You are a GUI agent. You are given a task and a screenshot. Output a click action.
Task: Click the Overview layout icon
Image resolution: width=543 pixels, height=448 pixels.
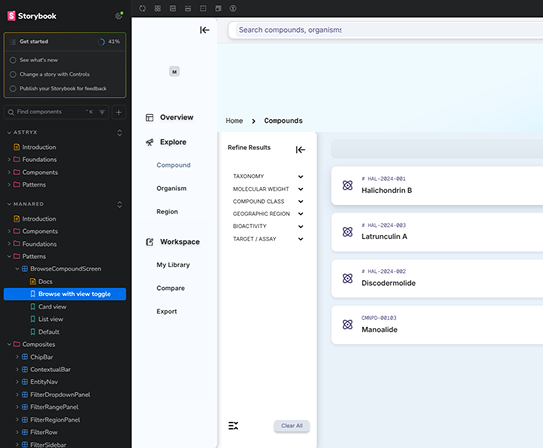(x=149, y=118)
